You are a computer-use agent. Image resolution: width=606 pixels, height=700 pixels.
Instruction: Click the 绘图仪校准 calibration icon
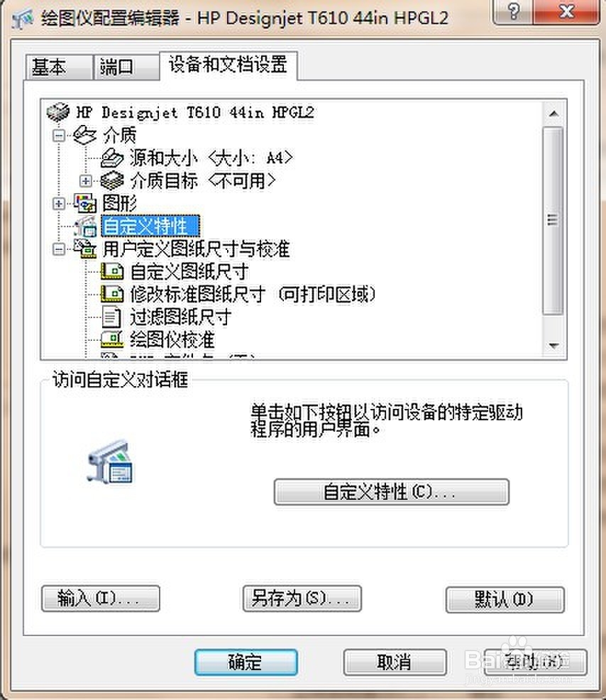point(112,339)
